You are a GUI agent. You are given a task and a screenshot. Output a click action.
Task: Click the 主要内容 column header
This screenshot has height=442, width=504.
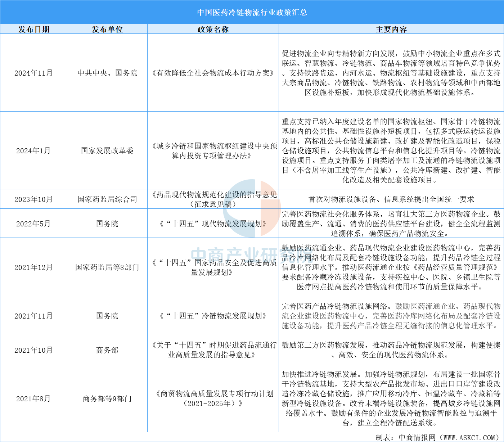point(391,29)
